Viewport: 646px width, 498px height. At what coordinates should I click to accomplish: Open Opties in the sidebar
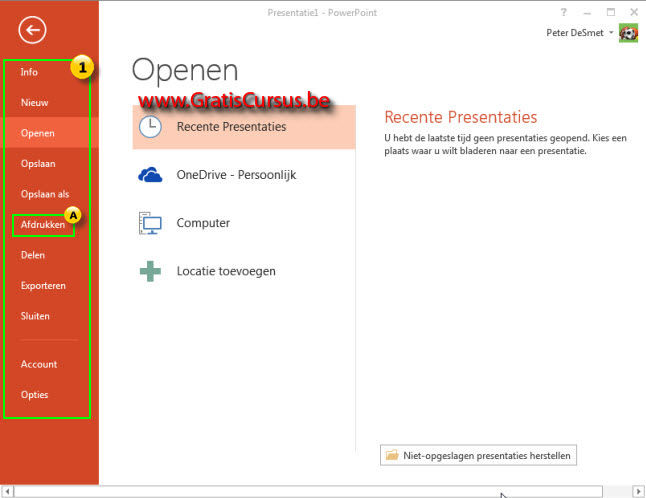(x=35, y=395)
